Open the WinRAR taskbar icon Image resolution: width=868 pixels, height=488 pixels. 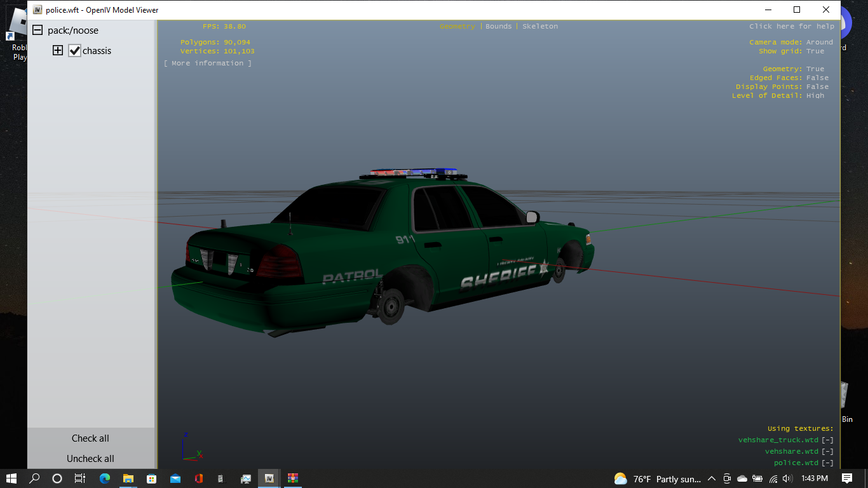tap(293, 478)
